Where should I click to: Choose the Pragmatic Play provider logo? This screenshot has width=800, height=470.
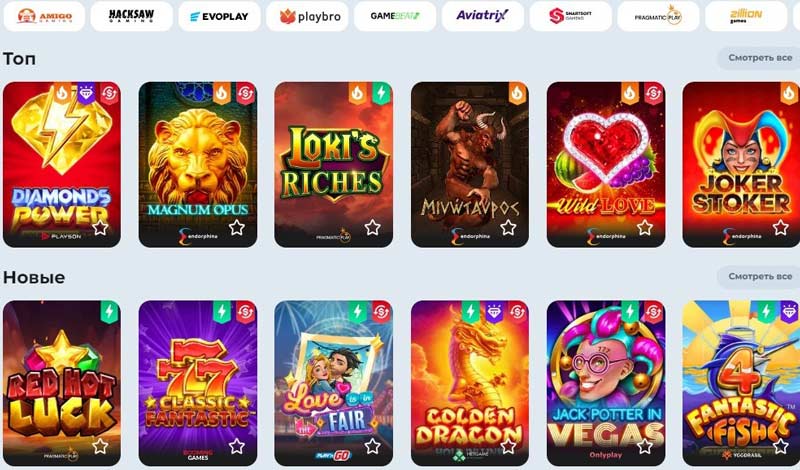(x=658, y=16)
